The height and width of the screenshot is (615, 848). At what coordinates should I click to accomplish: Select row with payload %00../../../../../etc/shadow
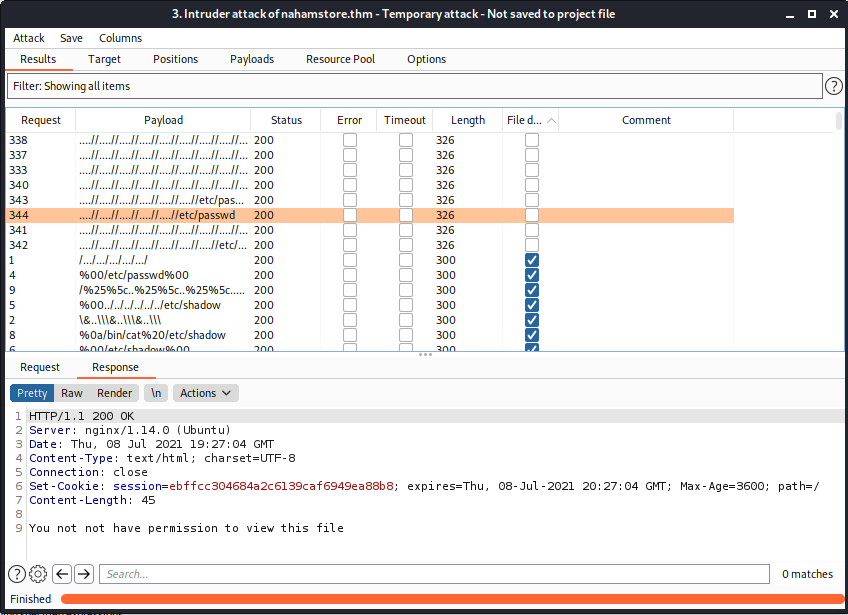[x=370, y=305]
